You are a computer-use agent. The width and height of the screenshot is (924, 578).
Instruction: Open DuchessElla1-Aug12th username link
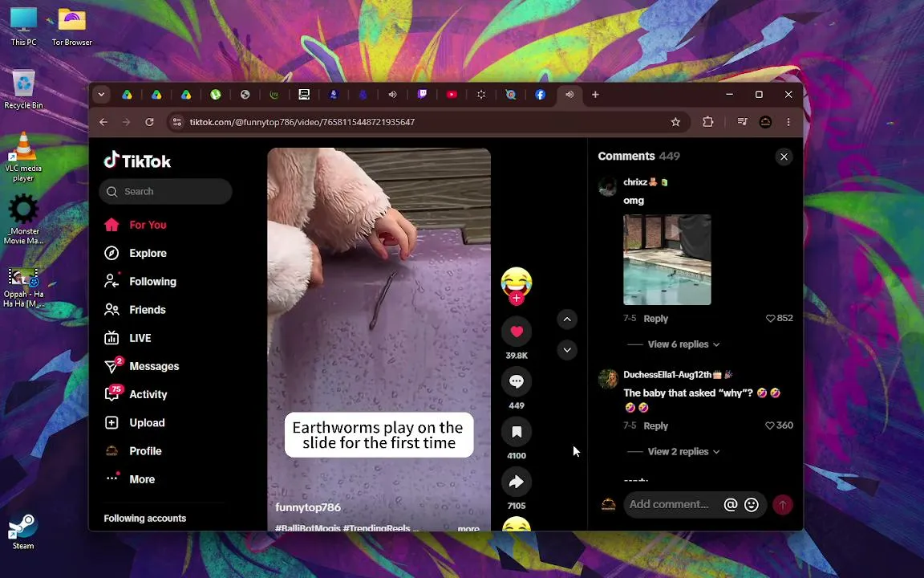click(667, 375)
